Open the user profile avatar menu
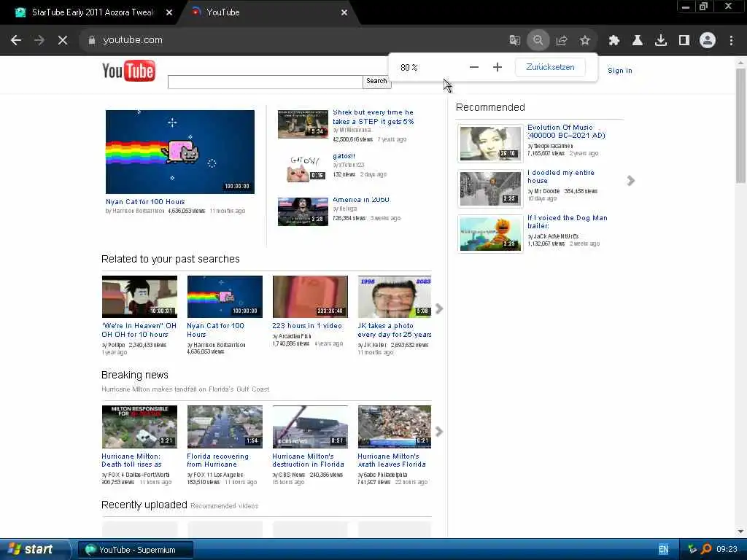Screen dimensions: 747x560 (708, 41)
